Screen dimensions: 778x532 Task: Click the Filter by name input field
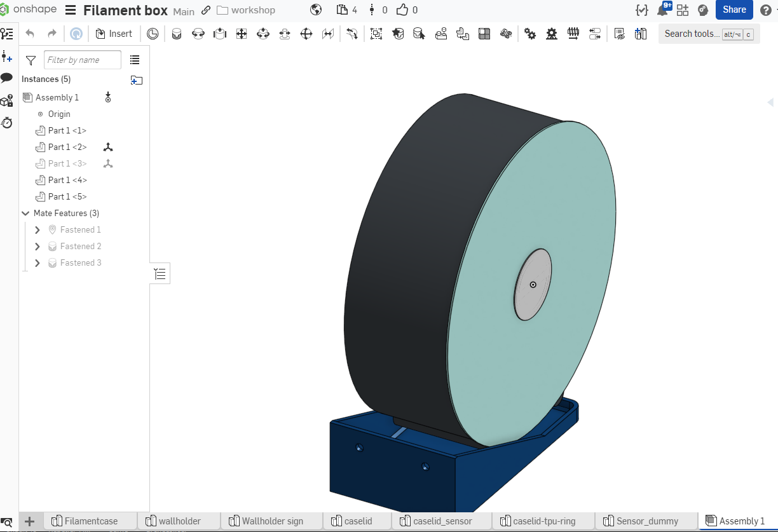click(x=82, y=59)
